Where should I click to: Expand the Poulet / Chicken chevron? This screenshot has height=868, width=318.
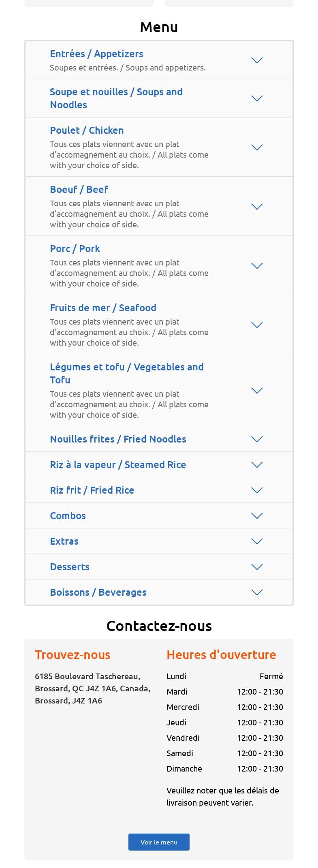(x=257, y=148)
